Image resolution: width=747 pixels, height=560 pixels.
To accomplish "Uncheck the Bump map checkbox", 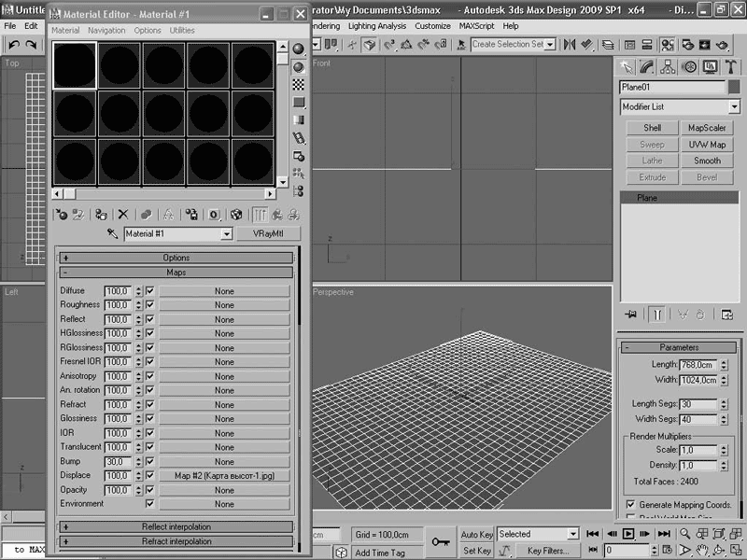I will pyautogui.click(x=149, y=461).
